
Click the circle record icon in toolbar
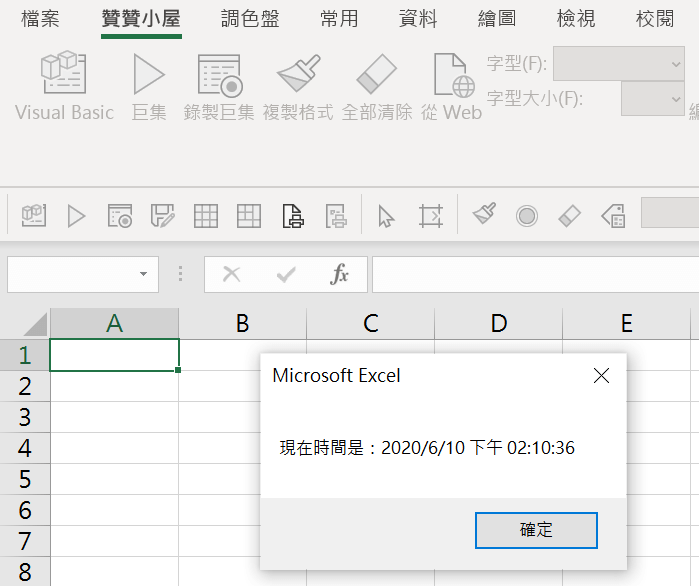coord(527,217)
